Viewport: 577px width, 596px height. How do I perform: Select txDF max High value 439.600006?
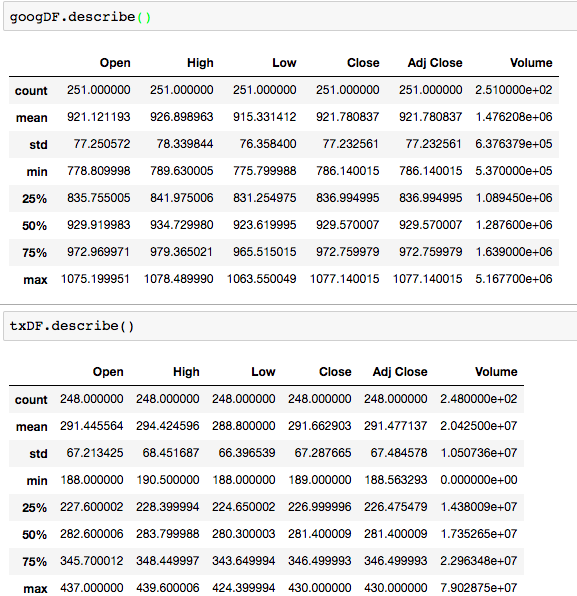coord(168,588)
